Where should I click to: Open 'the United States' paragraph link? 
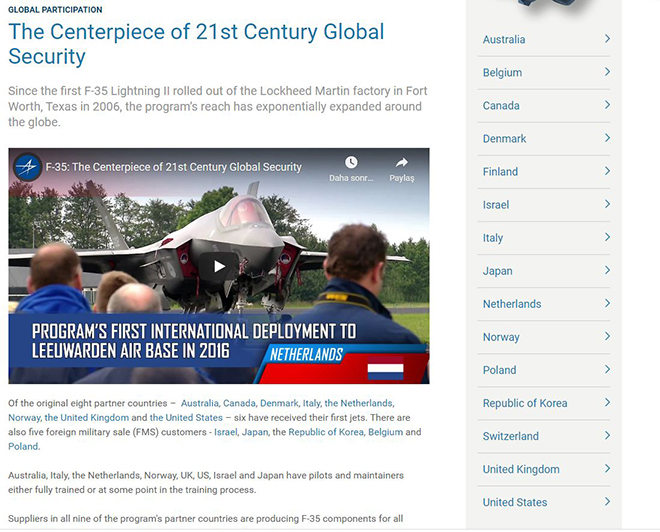click(x=186, y=418)
